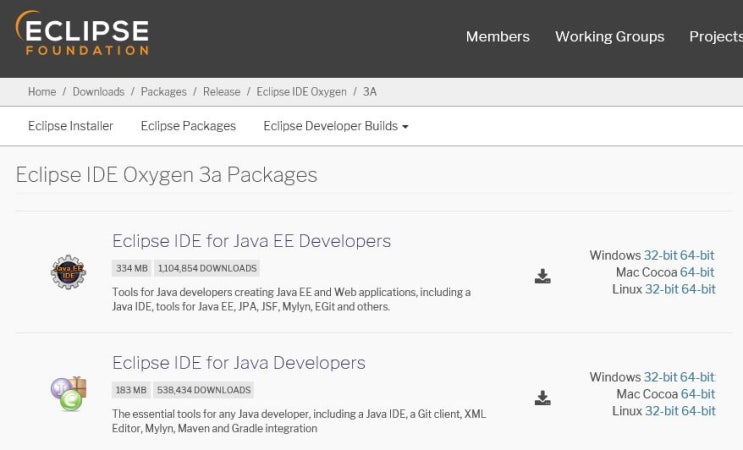Open Eclipse IDE for Java Developers title
Screen dimensions: 743x450
(238, 362)
